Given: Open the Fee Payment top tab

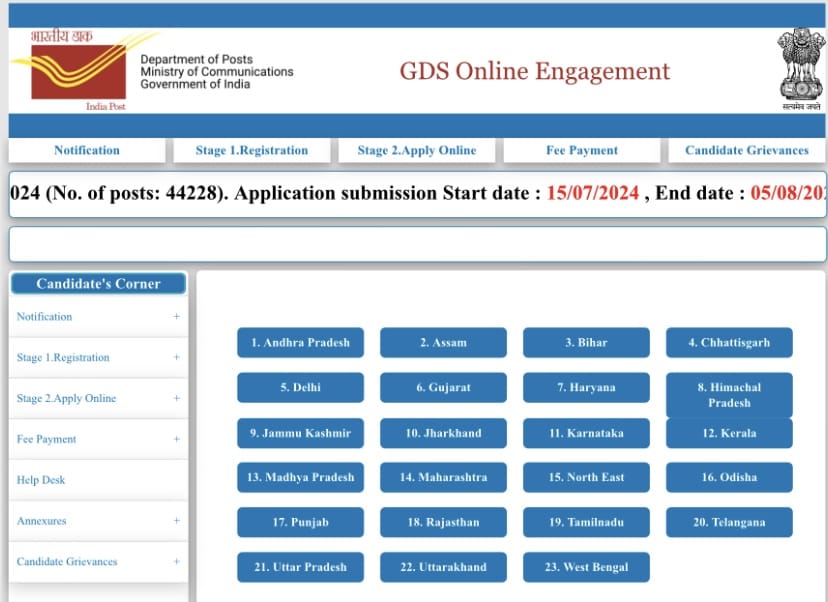Looking at the screenshot, I should (x=582, y=150).
